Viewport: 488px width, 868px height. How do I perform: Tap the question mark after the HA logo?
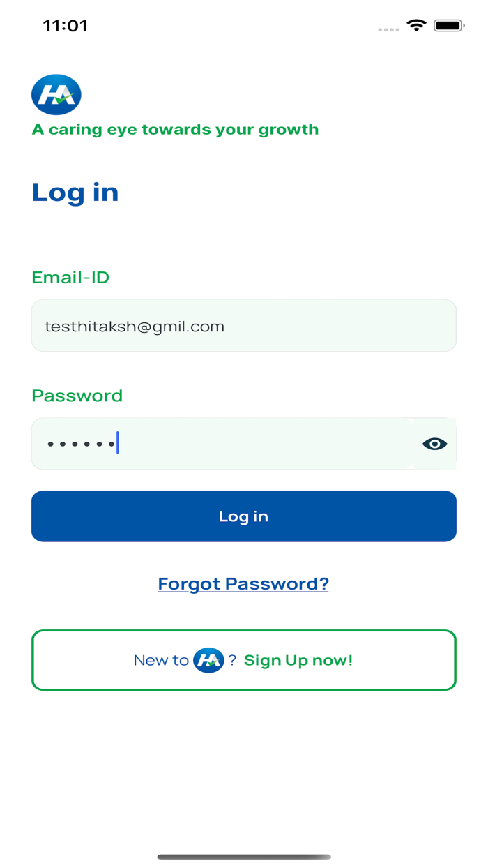[232, 660]
